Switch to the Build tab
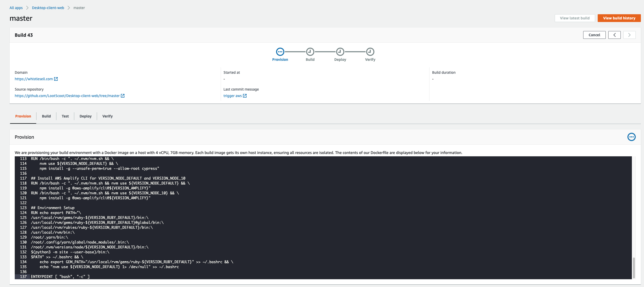Image resolution: width=644 pixels, height=287 pixels. (46, 116)
